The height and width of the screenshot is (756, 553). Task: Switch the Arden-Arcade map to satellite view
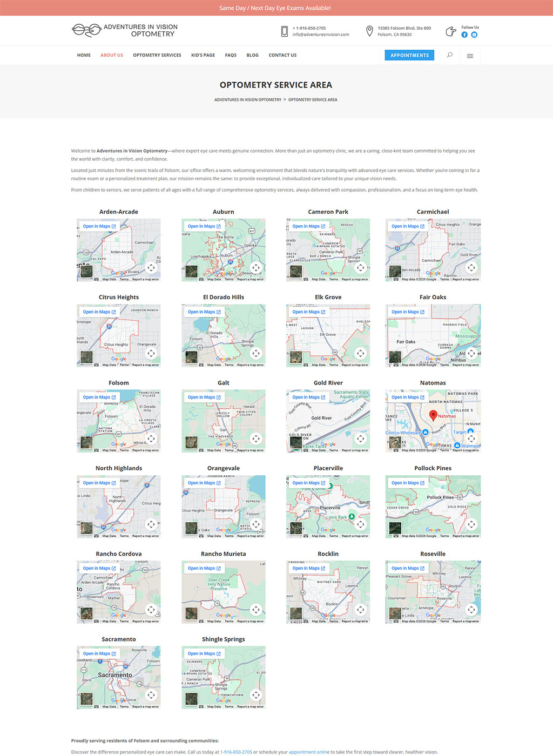86,272
